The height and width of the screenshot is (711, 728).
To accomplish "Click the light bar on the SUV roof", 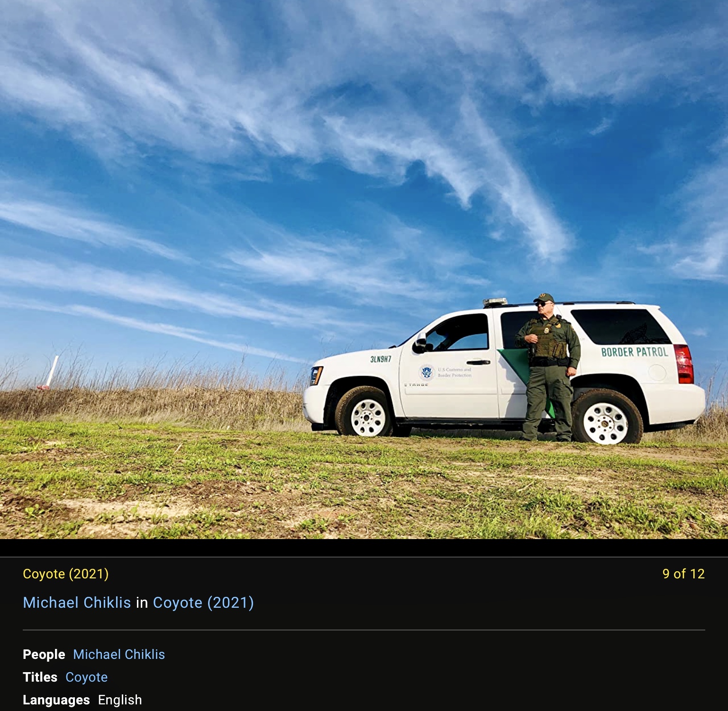I will pyautogui.click(x=495, y=302).
